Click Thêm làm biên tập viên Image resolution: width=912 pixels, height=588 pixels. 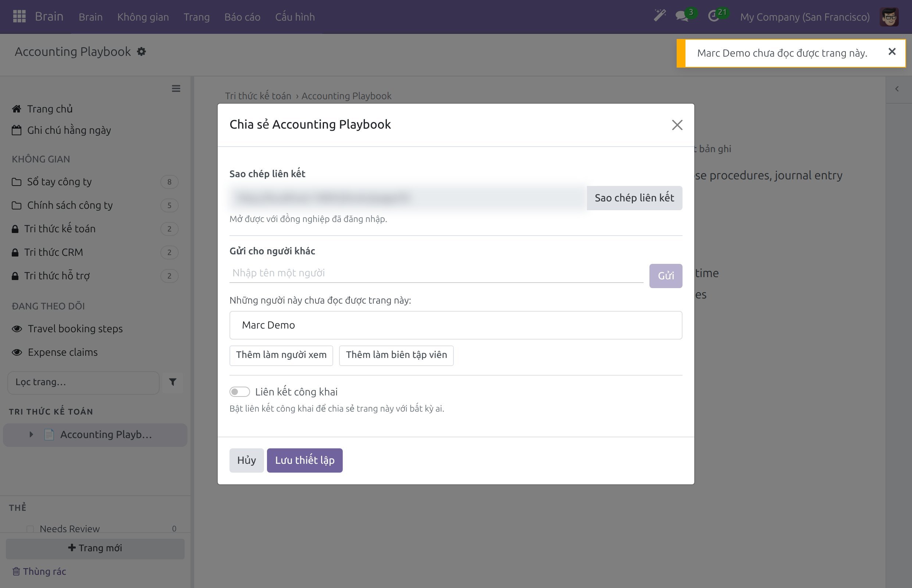point(396,355)
